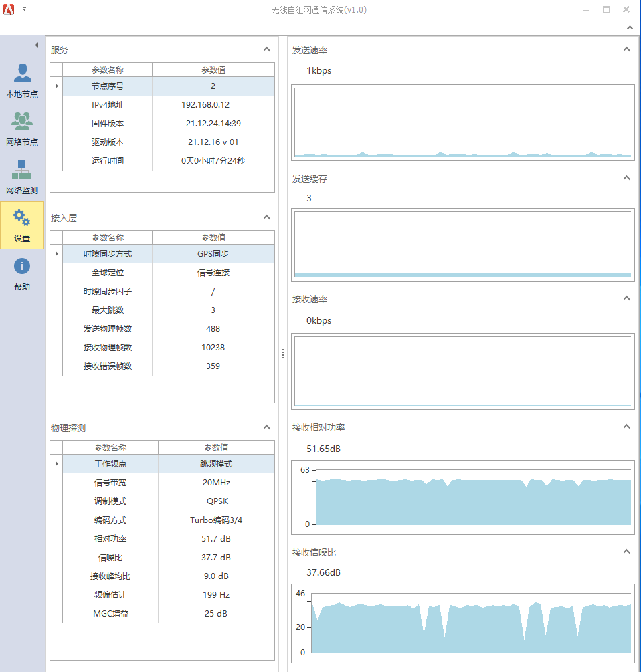Click the 199 Hz frequency offset value
The width and height of the screenshot is (641, 672).
(216, 595)
